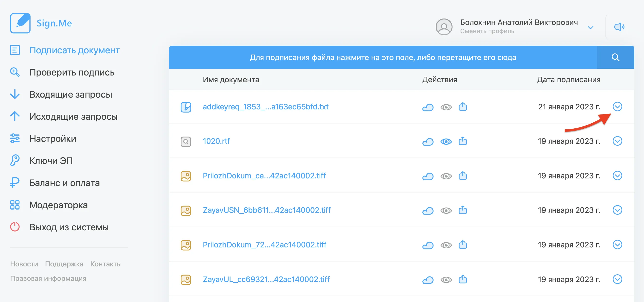The image size is (644, 302).
Task: Click the Sign.Me logo icon
Action: tap(20, 23)
